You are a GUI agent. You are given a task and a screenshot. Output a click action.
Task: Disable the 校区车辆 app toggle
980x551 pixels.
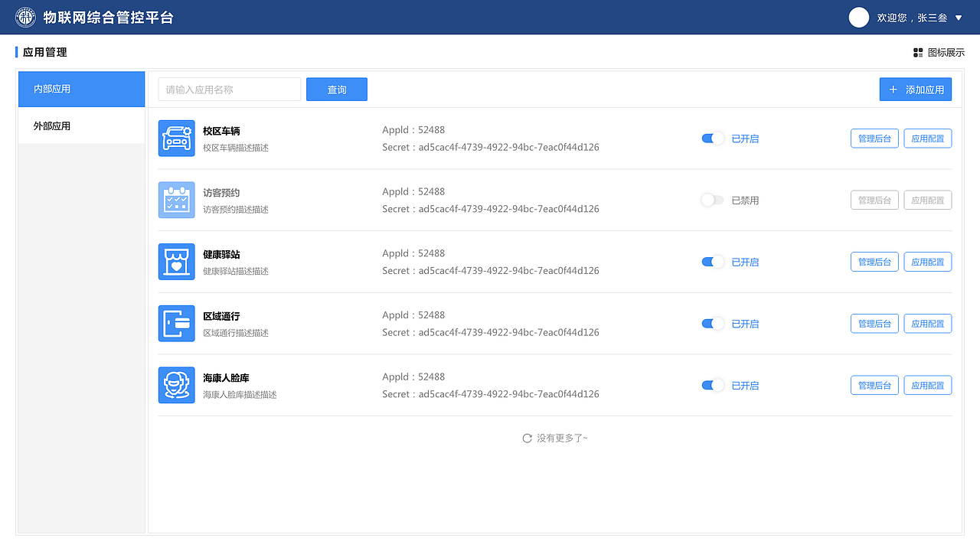click(713, 139)
